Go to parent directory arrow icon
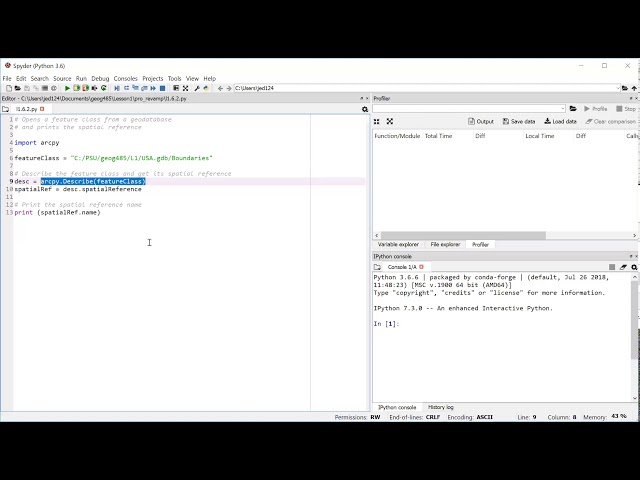Screen dimensions: 640x480 pyautogui.click(x=634, y=88)
